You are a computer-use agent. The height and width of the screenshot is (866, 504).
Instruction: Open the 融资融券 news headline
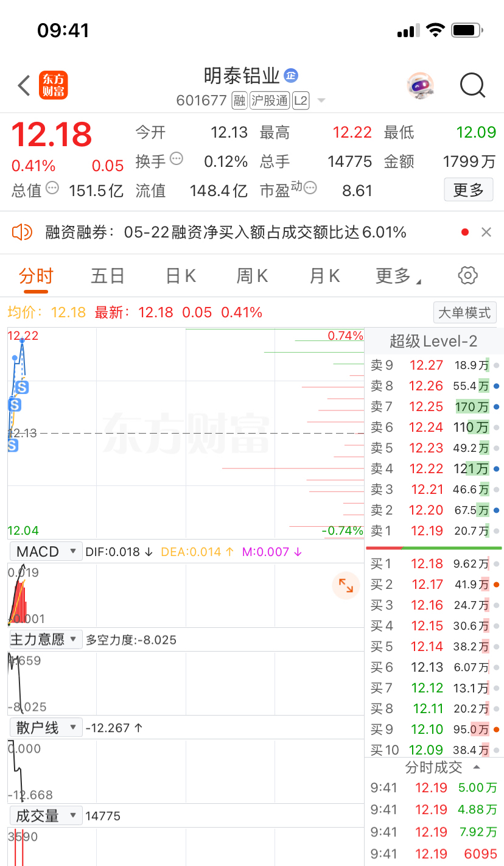coord(226,232)
